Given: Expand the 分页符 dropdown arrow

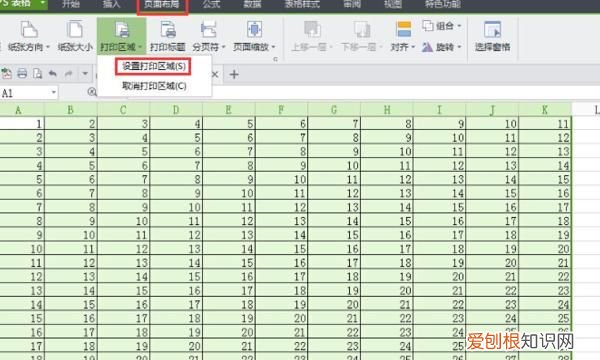Looking at the screenshot, I should coord(223,47).
